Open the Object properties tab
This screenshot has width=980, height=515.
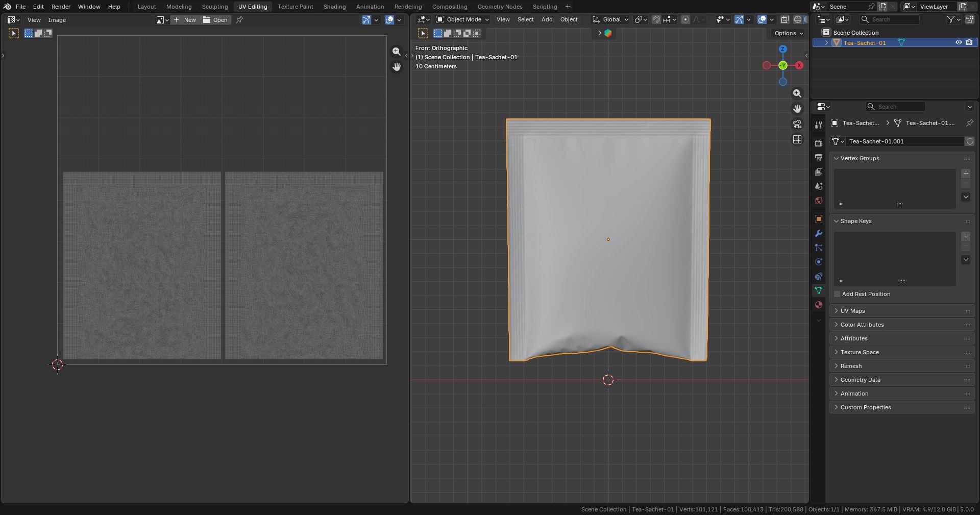(819, 219)
